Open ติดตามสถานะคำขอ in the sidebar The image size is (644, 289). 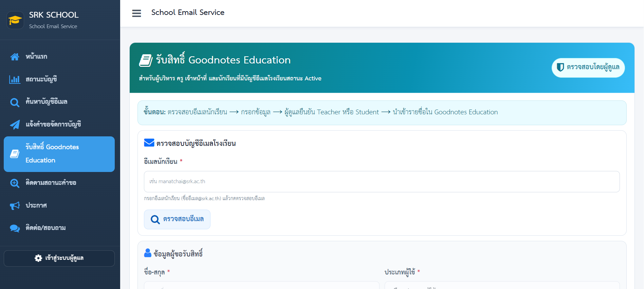click(59, 183)
